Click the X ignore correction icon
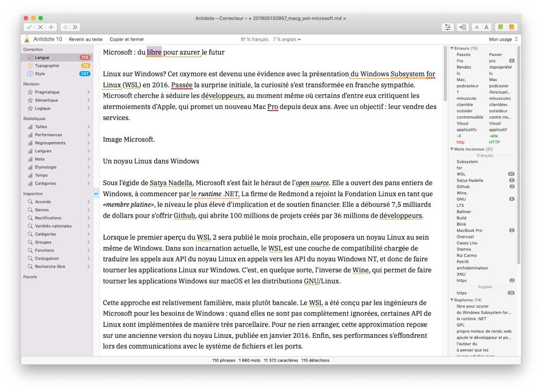 (41, 27)
